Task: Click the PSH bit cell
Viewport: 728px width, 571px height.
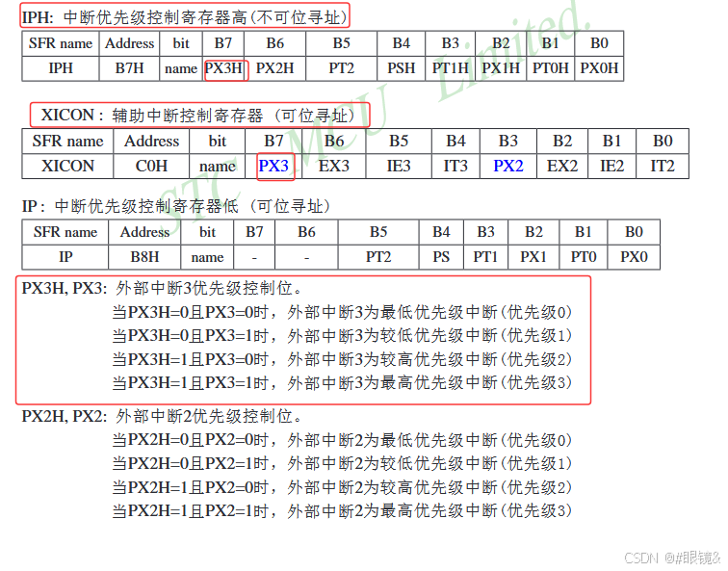Action: [402, 68]
